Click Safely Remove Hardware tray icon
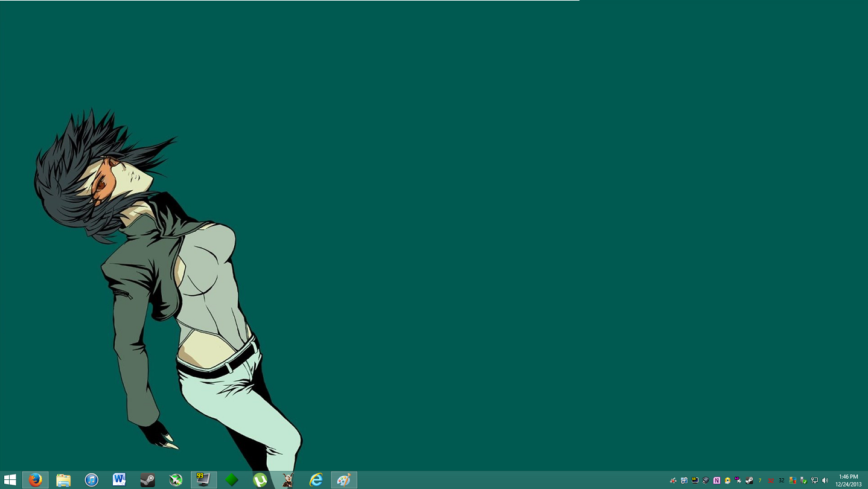This screenshot has width=868, height=489. (x=803, y=481)
